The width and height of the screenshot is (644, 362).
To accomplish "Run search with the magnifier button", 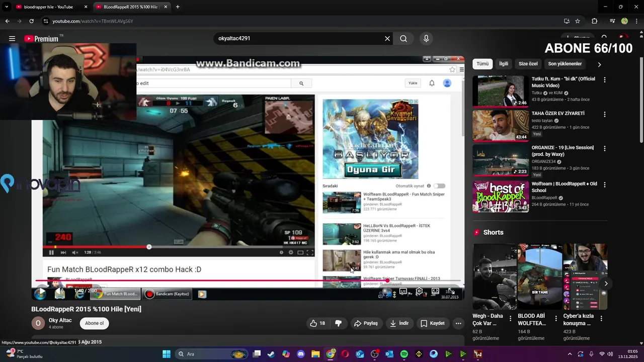I will point(404,39).
